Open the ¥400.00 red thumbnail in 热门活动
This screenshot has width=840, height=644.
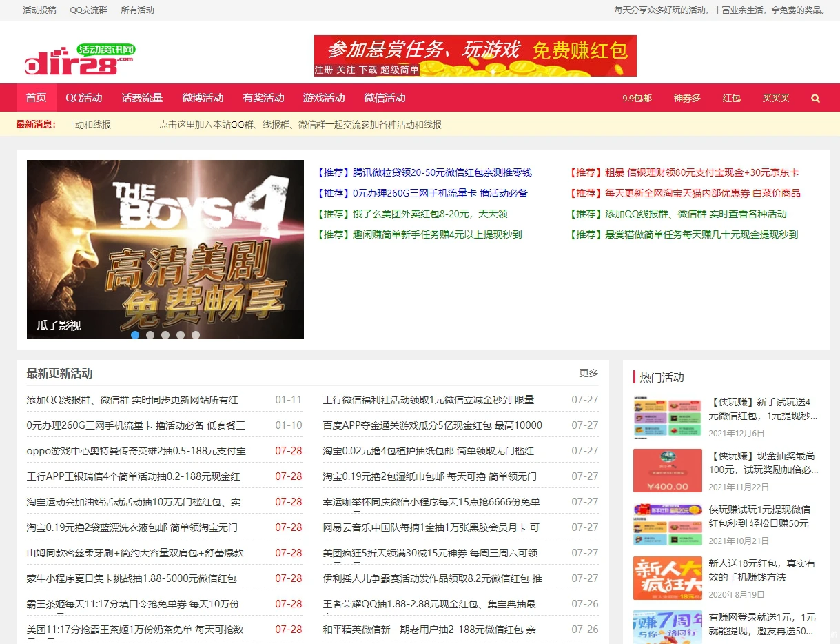667,470
